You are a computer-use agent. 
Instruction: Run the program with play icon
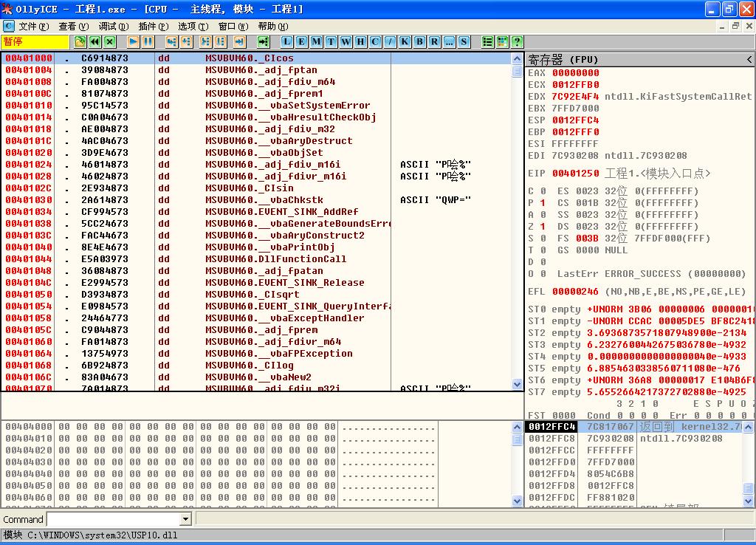[133, 42]
